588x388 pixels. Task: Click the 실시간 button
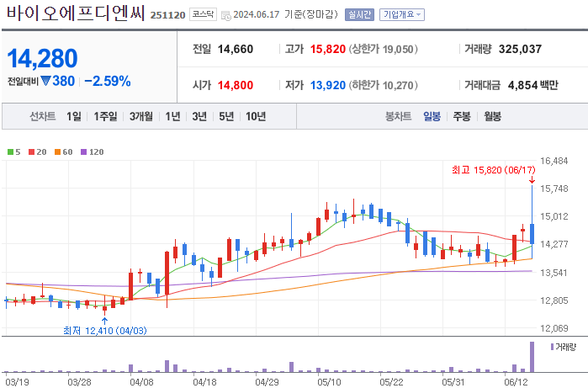tap(359, 14)
